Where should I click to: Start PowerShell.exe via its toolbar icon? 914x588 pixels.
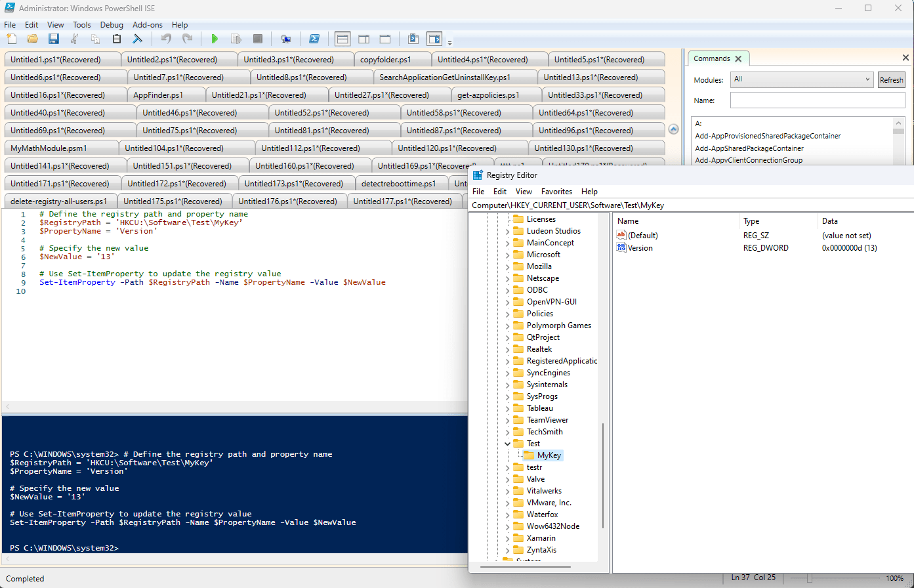[314, 39]
